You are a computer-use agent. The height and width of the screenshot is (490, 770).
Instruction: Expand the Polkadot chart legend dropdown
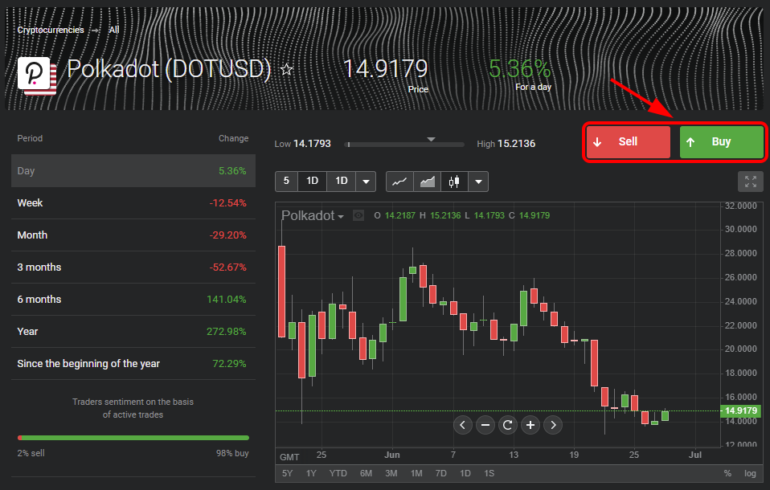pyautogui.click(x=341, y=216)
